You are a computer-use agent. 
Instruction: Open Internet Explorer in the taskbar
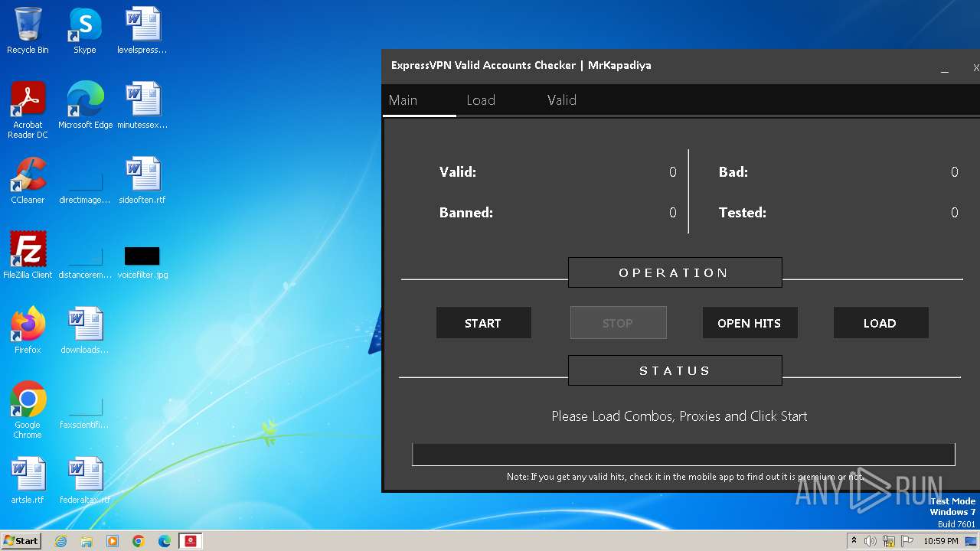click(60, 541)
